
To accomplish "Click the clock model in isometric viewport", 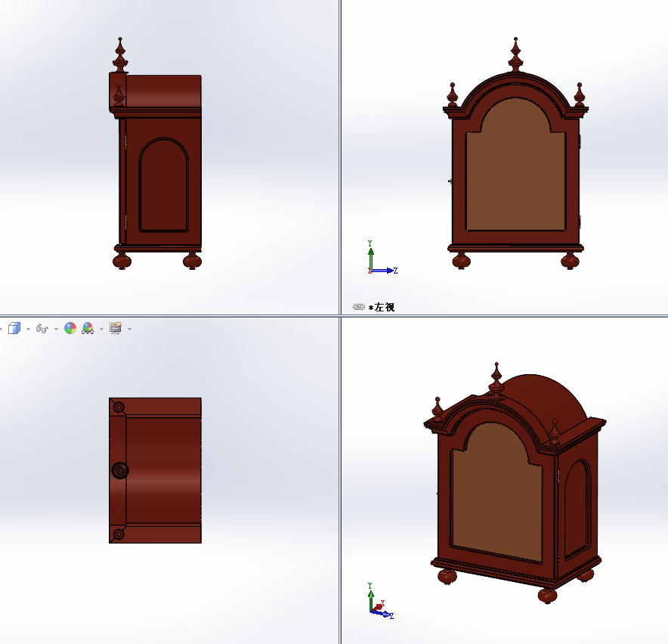I will [x=515, y=483].
